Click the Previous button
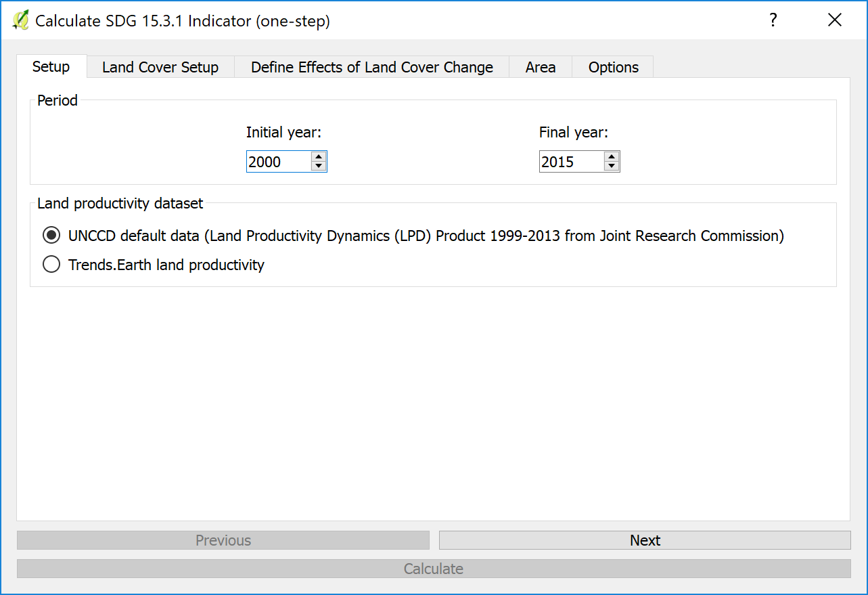The image size is (868, 595). [223, 540]
